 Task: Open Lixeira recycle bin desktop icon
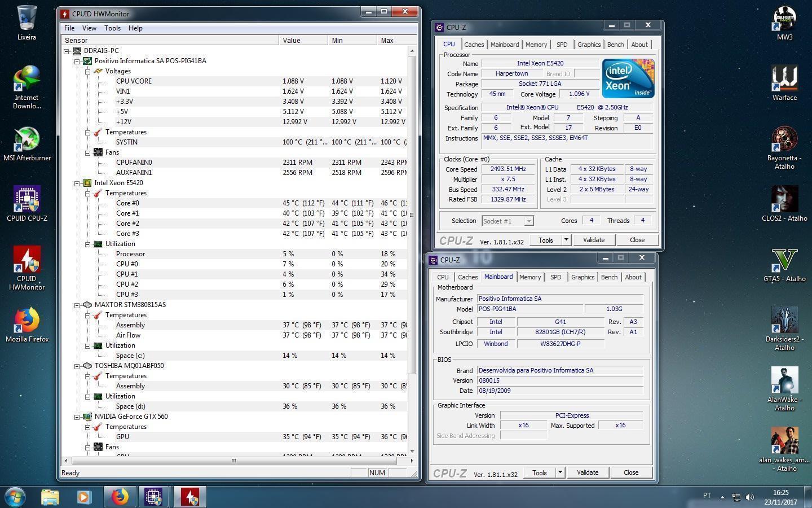tap(27, 23)
